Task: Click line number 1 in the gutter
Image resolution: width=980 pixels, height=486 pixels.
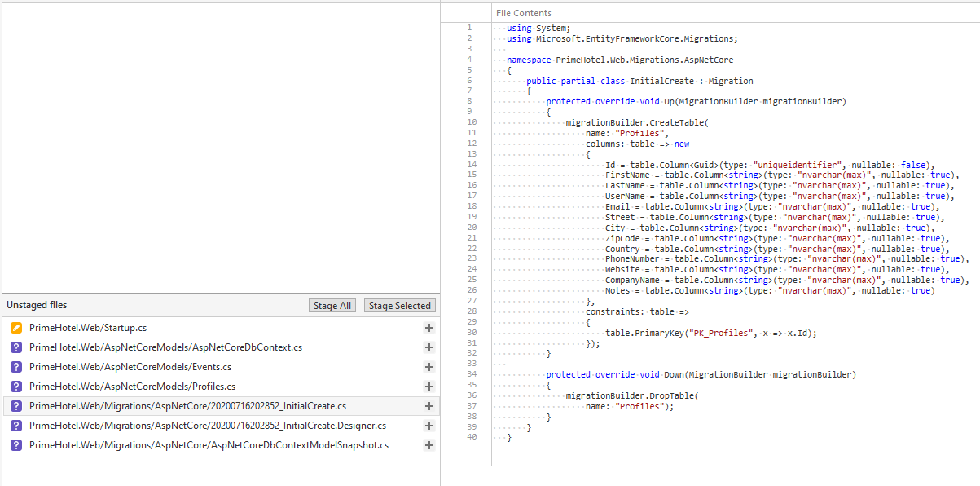Action: point(469,28)
